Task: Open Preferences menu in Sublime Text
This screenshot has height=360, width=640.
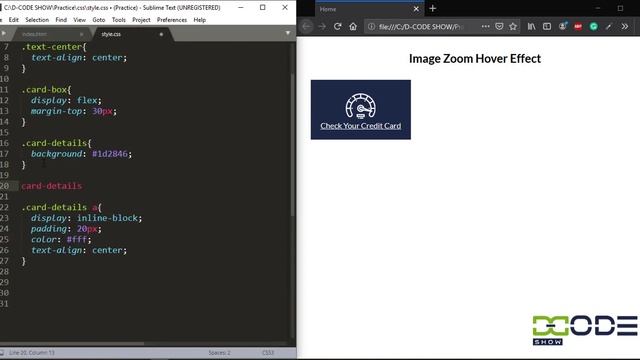Action: click(171, 20)
